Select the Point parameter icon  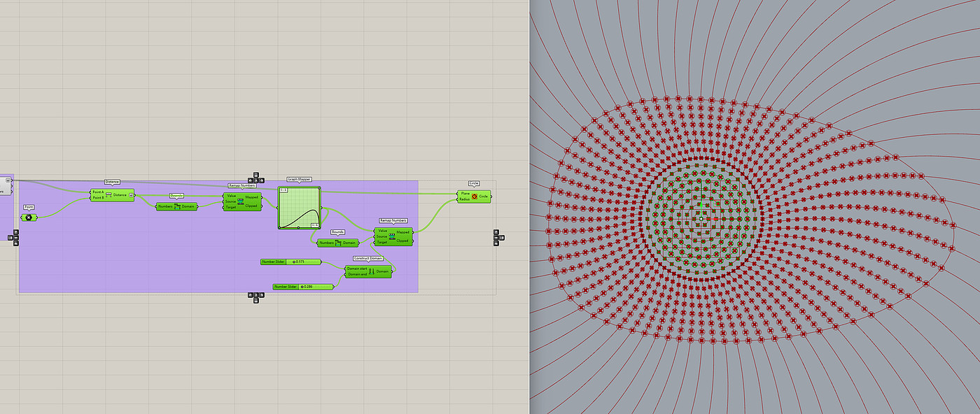pyautogui.click(x=29, y=217)
